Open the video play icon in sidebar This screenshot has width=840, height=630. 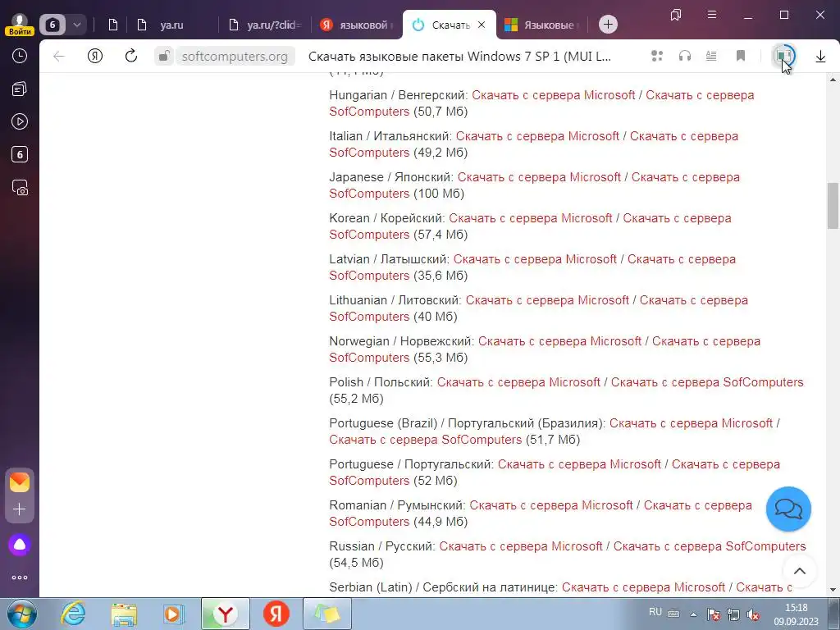[20, 121]
